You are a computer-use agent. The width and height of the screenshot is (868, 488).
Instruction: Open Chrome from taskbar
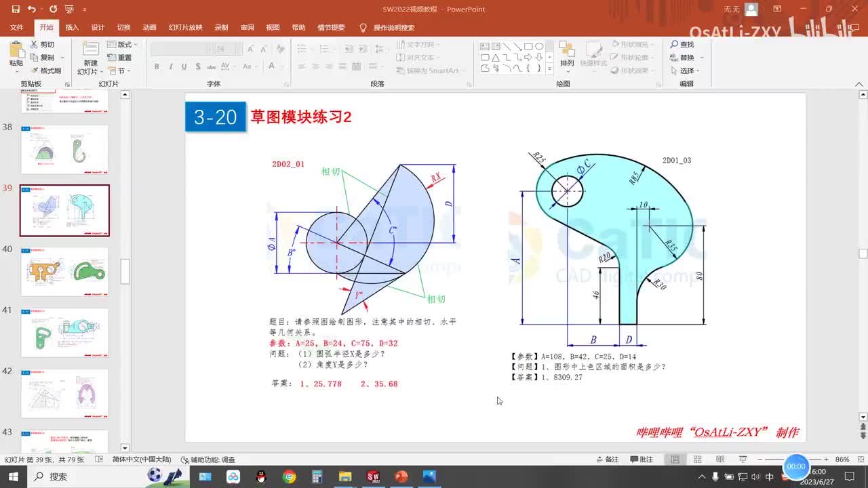[x=290, y=476]
